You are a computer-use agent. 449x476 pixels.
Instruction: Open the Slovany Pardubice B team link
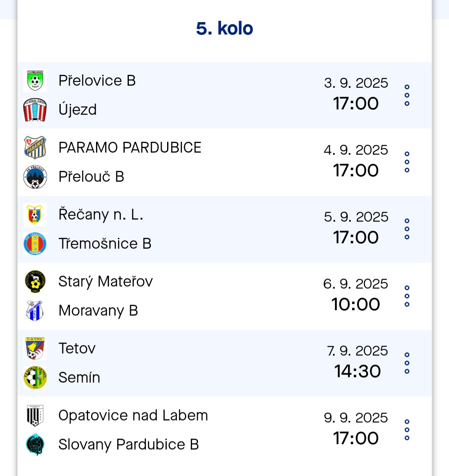[x=128, y=444]
